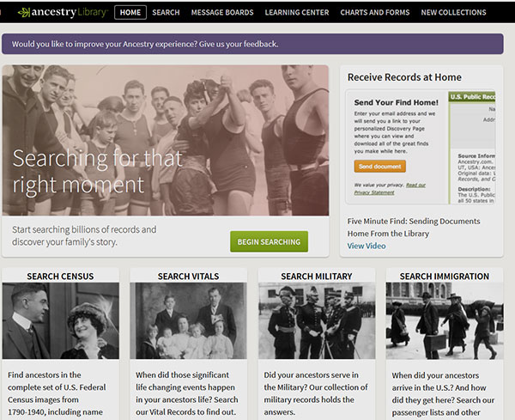The width and height of the screenshot is (515, 420).
Task: Click the orange Send document button
Action: coord(380,167)
